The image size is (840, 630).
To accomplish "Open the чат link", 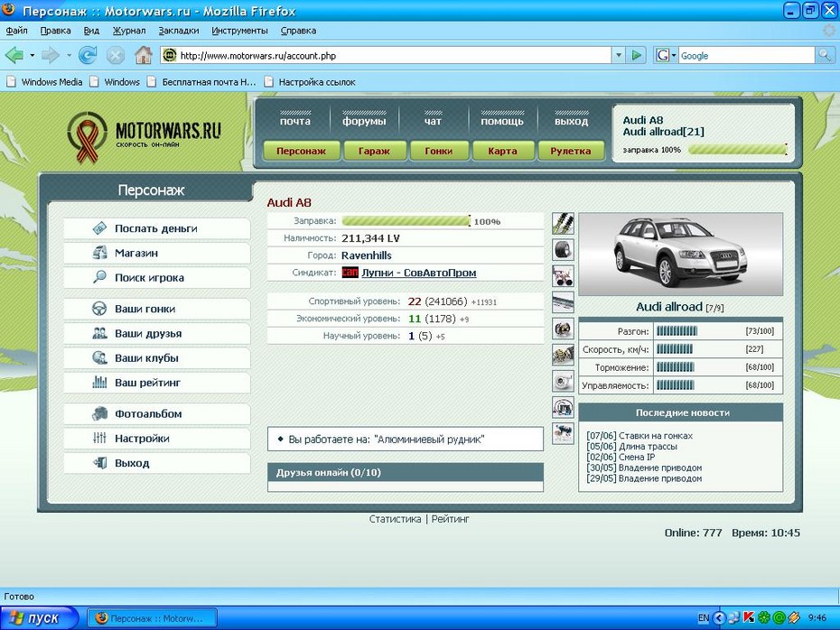I will coord(433,122).
